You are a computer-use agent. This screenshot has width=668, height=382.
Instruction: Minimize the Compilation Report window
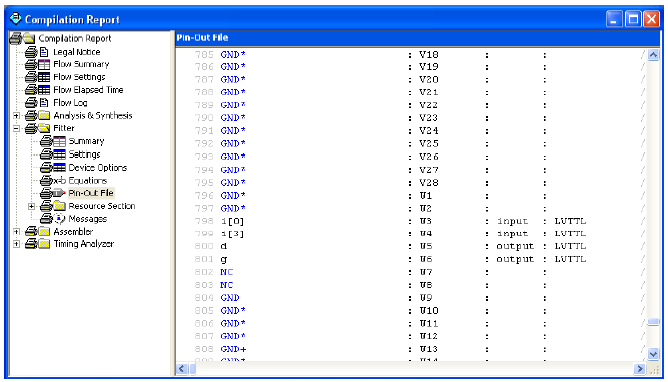tap(614, 19)
